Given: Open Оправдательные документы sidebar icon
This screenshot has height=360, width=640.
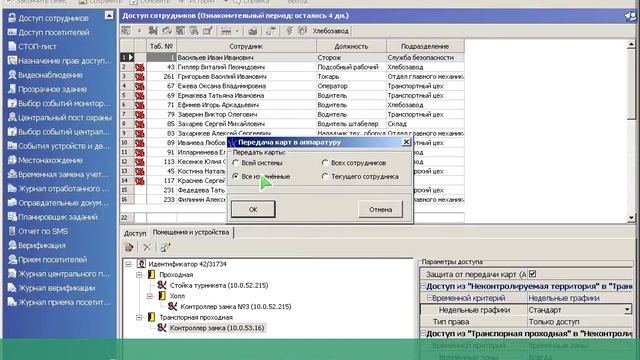Looking at the screenshot, I should [12, 203].
